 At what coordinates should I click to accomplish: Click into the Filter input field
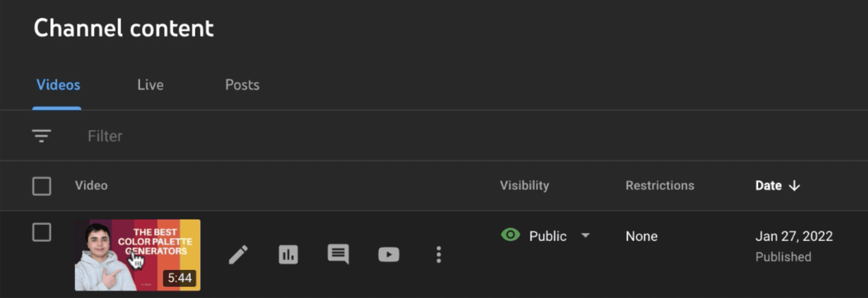point(286,136)
